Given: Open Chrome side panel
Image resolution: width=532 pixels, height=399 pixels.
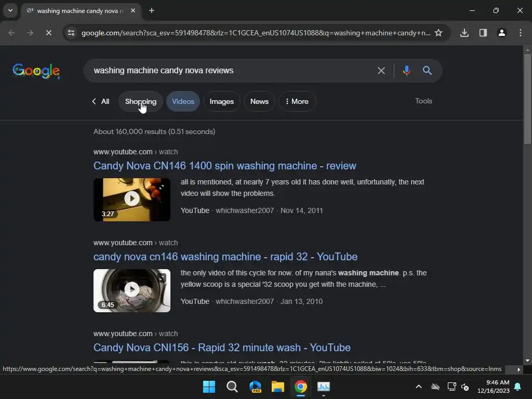Looking at the screenshot, I should coord(483,33).
